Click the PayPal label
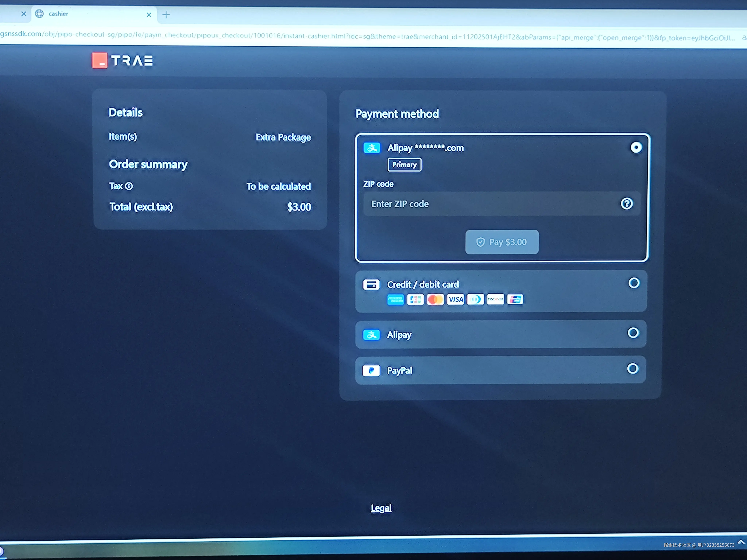747x560 pixels. point(400,371)
